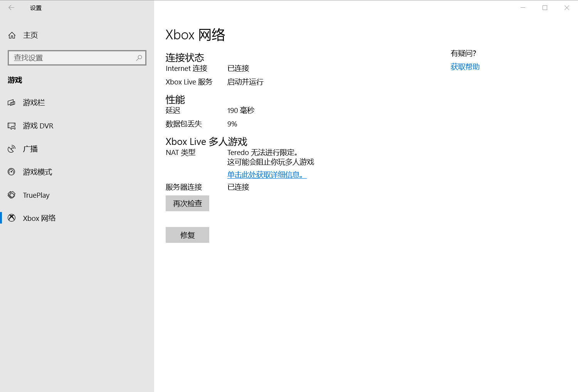
Task: Click 这可能会阻止你玩多人游戏 text
Action: 271,162
